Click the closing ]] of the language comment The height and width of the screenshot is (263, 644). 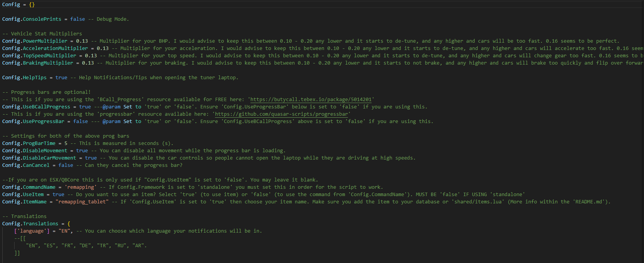point(17,253)
